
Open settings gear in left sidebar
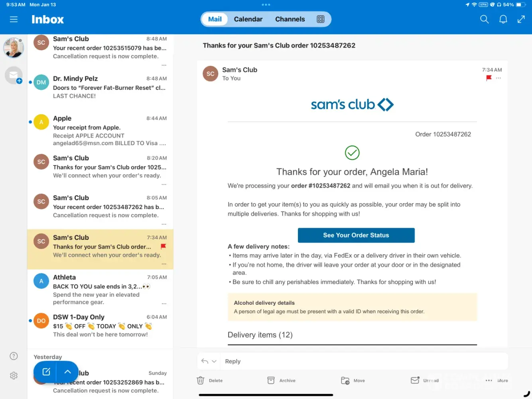(x=14, y=375)
